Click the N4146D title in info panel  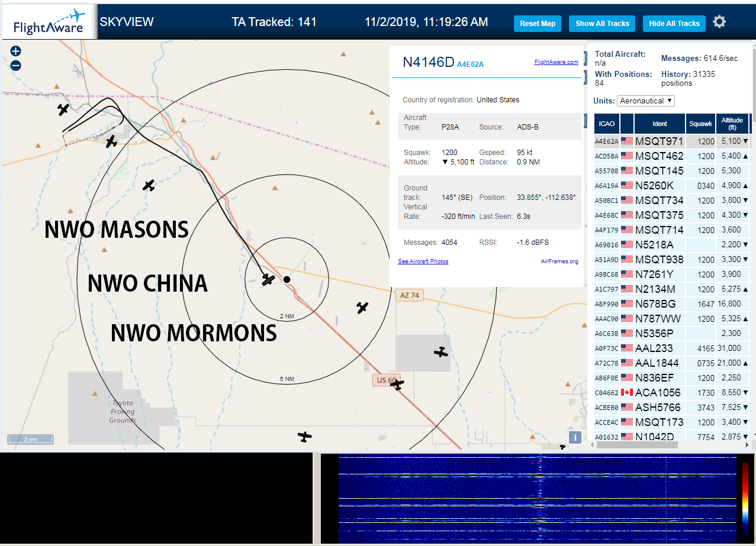tap(429, 63)
